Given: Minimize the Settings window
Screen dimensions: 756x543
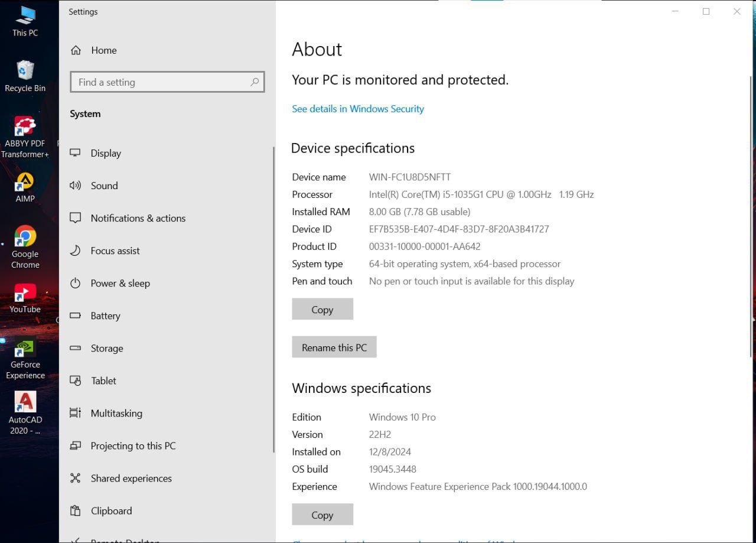Looking at the screenshot, I should tap(675, 11).
